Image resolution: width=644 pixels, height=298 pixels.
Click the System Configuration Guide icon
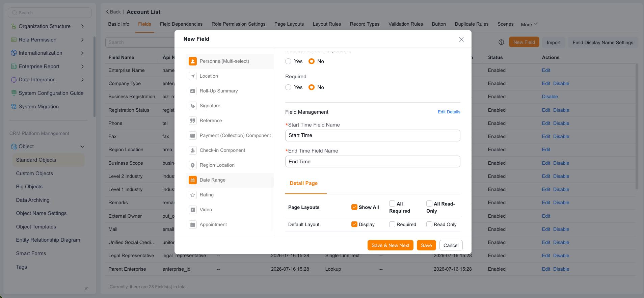[14, 93]
